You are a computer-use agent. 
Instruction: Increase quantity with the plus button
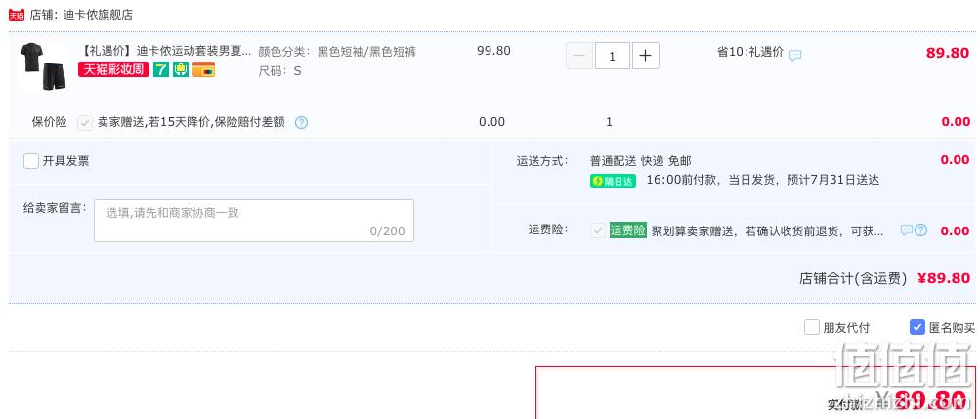646,57
